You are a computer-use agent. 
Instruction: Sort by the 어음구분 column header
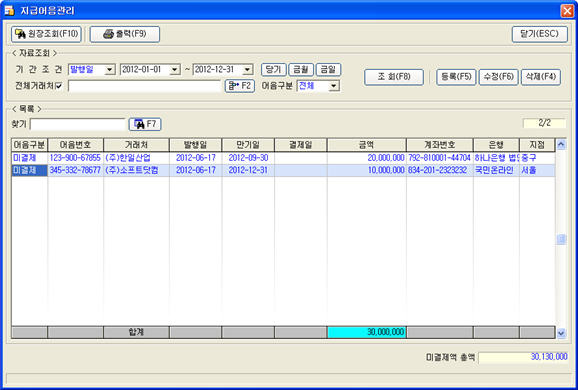[x=29, y=145]
